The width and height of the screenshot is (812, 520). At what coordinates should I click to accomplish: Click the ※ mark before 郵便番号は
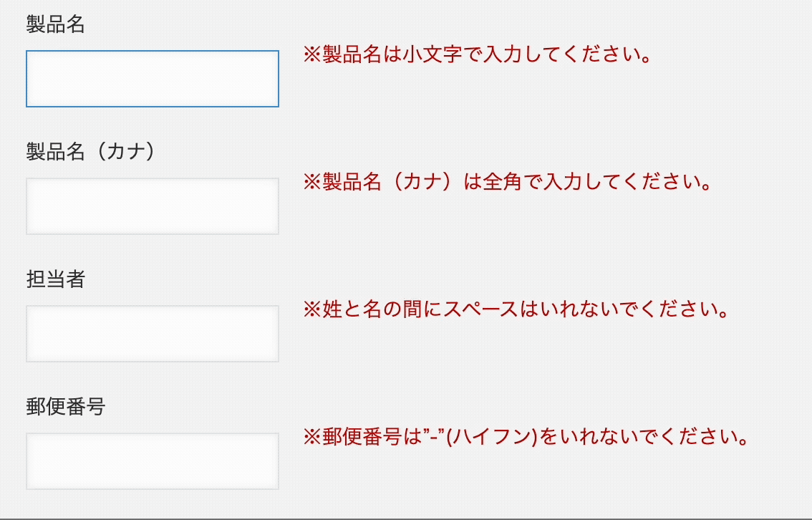click(x=312, y=437)
